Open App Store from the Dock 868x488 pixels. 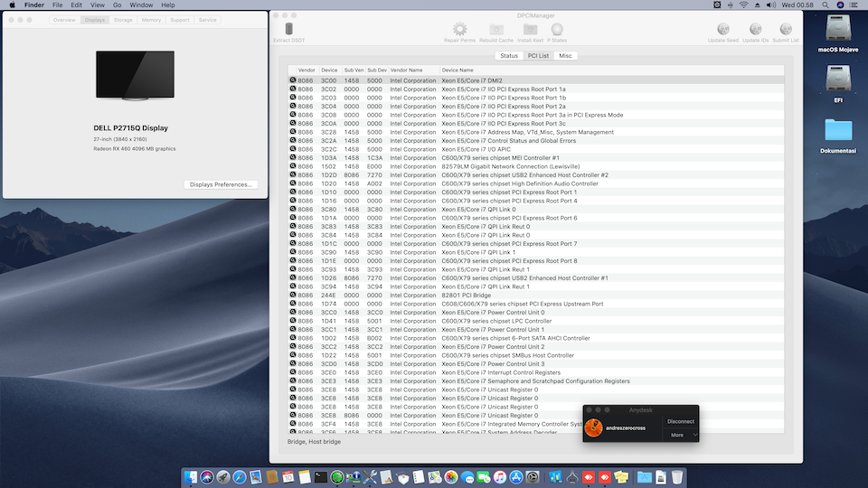click(x=516, y=477)
